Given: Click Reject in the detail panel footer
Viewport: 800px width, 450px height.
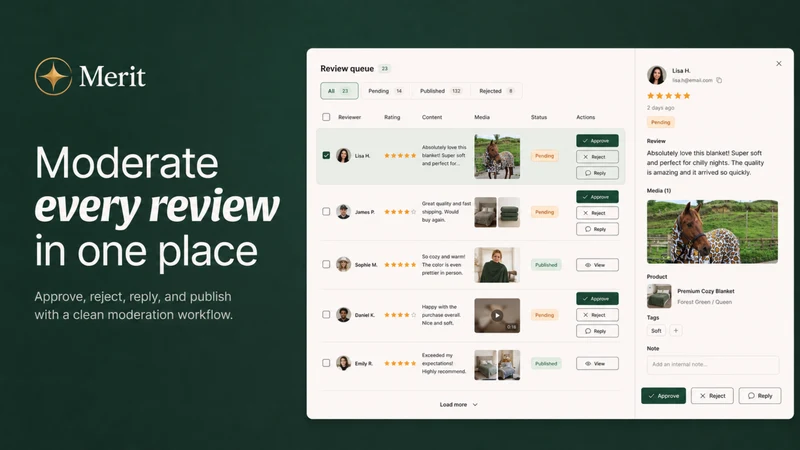Looking at the screenshot, I should 712,396.
